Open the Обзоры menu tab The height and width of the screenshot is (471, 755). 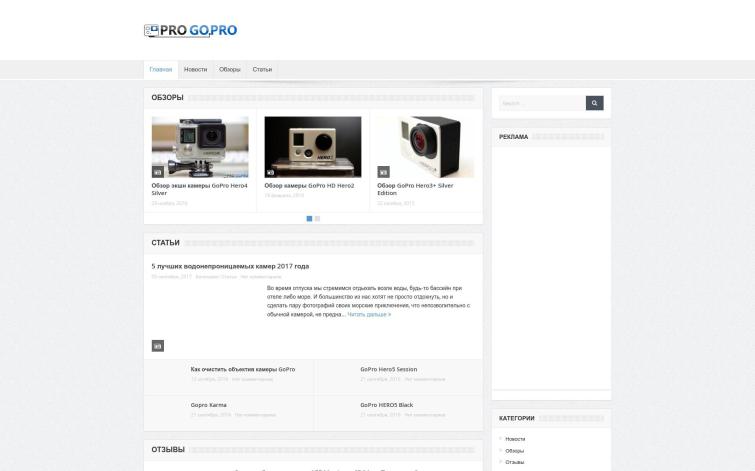pyautogui.click(x=230, y=69)
